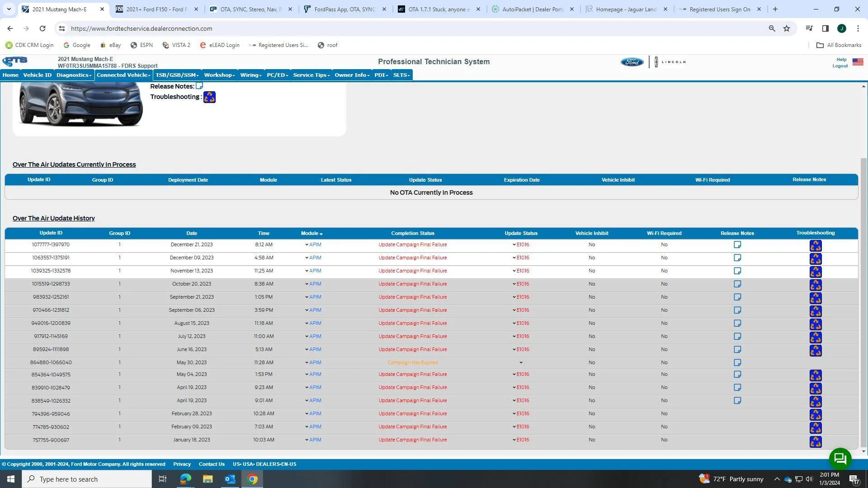The height and width of the screenshot is (488, 868).
Task: Expand the Diagnostics menu
Action: 74,75
